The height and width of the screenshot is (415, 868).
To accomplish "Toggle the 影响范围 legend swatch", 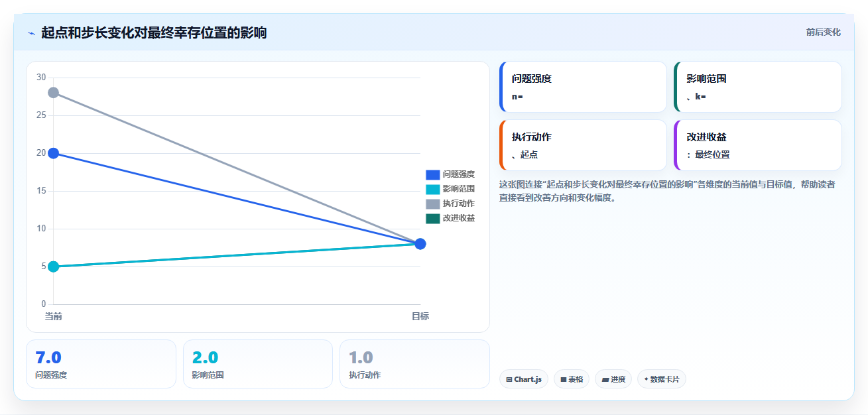I will tap(433, 189).
